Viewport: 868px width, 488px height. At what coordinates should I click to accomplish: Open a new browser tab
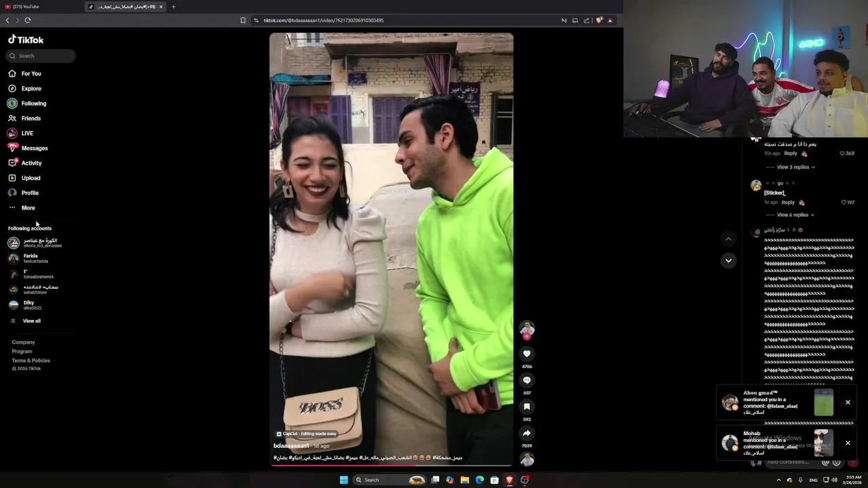click(173, 7)
